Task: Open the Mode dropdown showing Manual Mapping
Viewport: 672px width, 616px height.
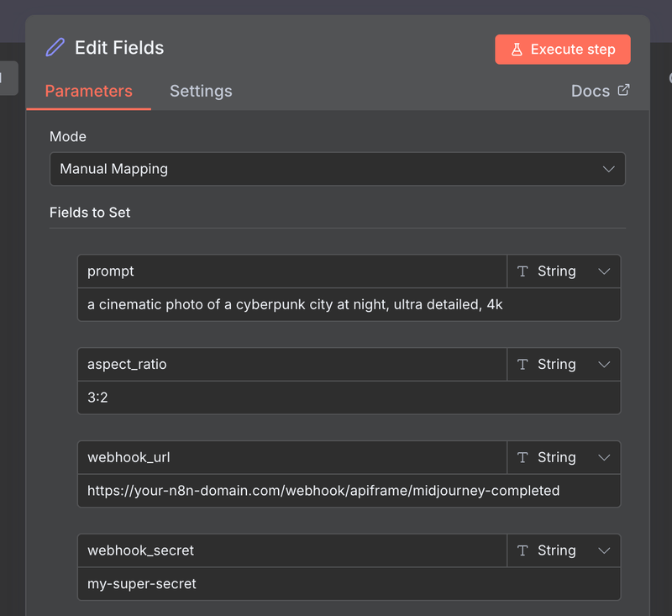Action: [336, 169]
